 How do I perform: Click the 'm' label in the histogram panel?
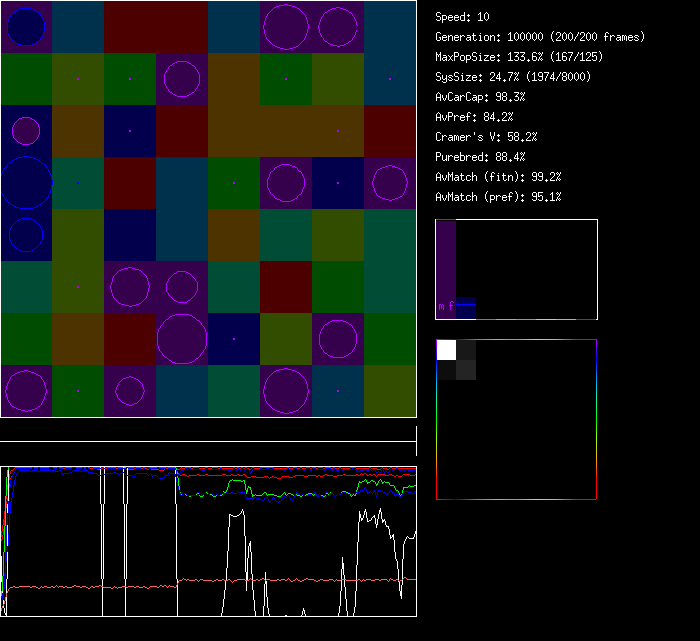tap(441, 307)
